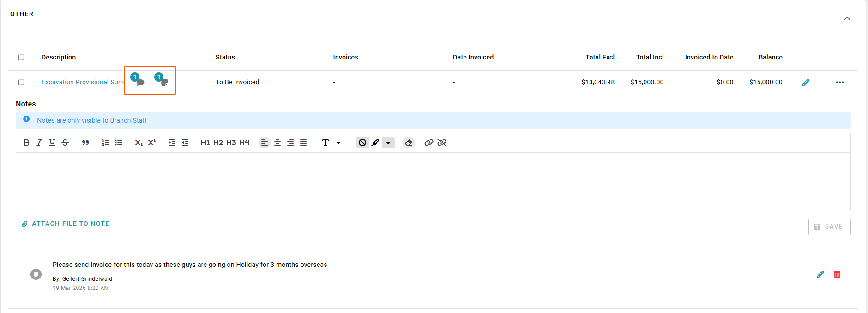Image resolution: width=868 pixels, height=313 pixels.
Task: Toggle underline formatting in the notes editor
Action: click(52, 142)
